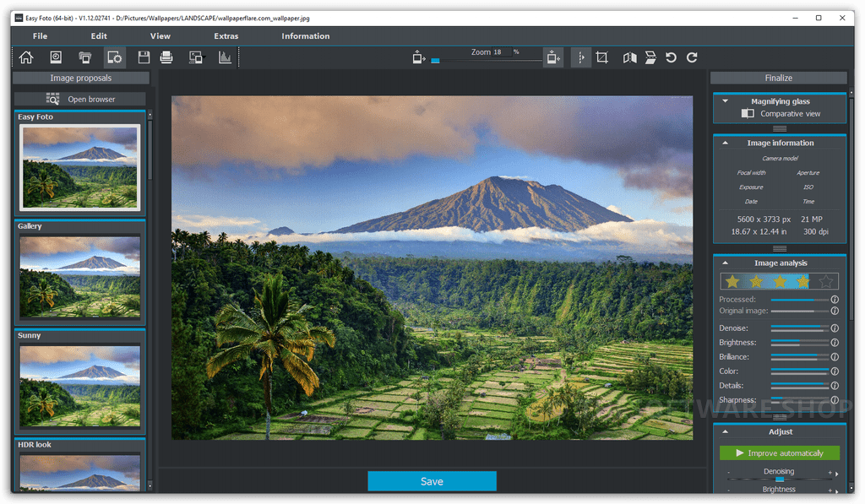Print the image using the printer icon
Screen dimensions: 865x504
(x=166, y=57)
